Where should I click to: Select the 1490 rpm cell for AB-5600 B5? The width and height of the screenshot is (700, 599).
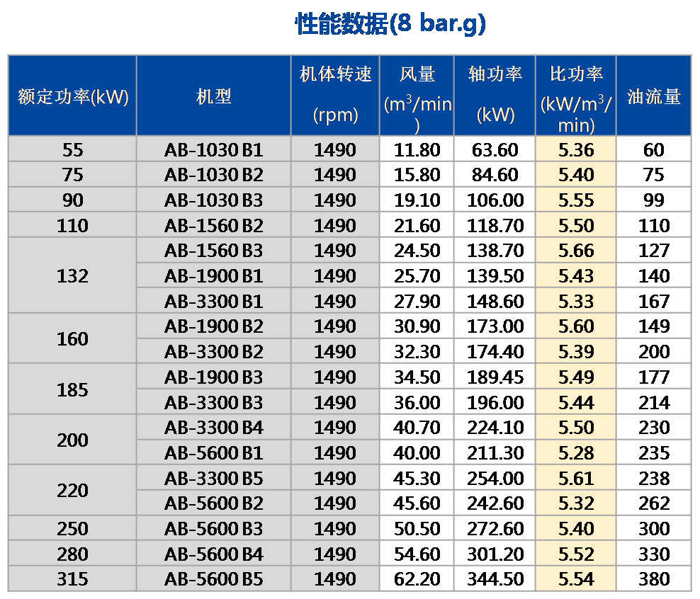(x=334, y=578)
